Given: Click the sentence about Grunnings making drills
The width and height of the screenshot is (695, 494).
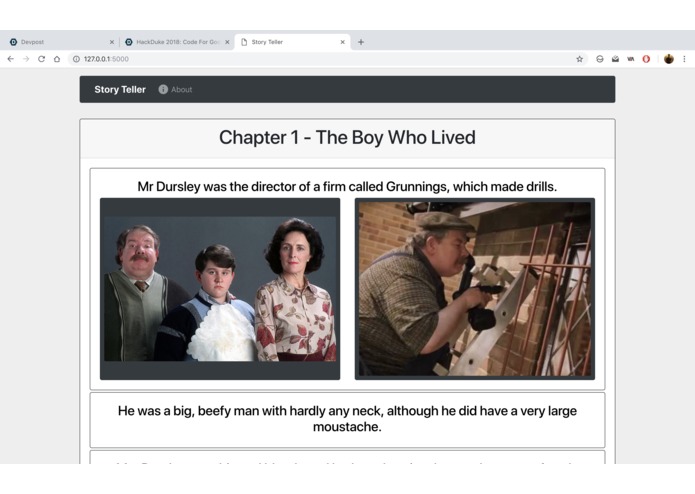Looking at the screenshot, I should click(x=347, y=187).
